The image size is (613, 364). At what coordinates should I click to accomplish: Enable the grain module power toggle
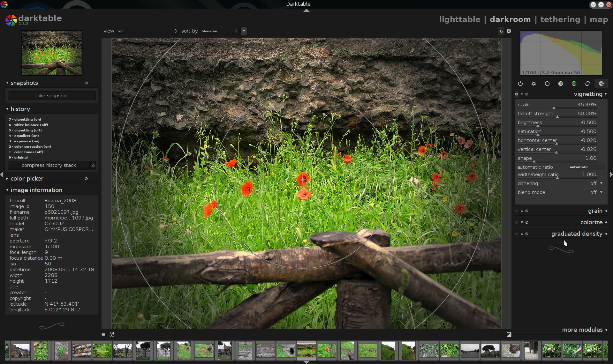pyautogui.click(x=517, y=211)
